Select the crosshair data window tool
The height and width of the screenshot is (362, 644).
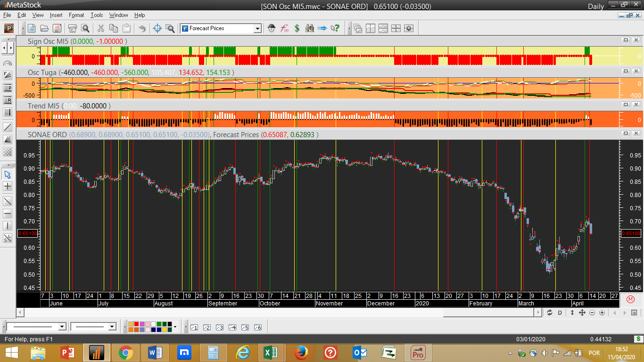(x=157, y=28)
